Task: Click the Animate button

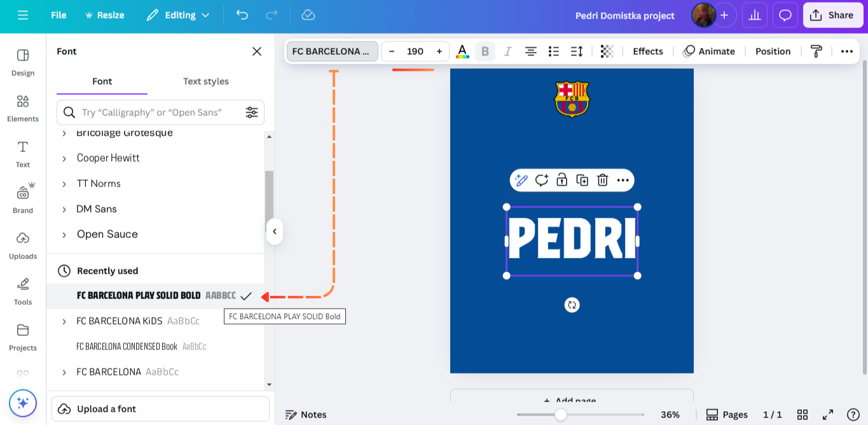Action: [709, 52]
